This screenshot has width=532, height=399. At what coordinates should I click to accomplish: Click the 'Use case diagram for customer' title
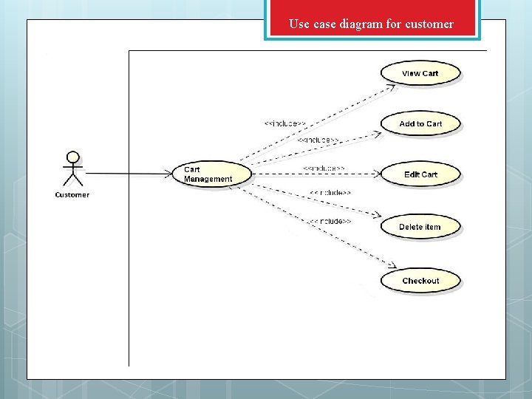(x=371, y=24)
